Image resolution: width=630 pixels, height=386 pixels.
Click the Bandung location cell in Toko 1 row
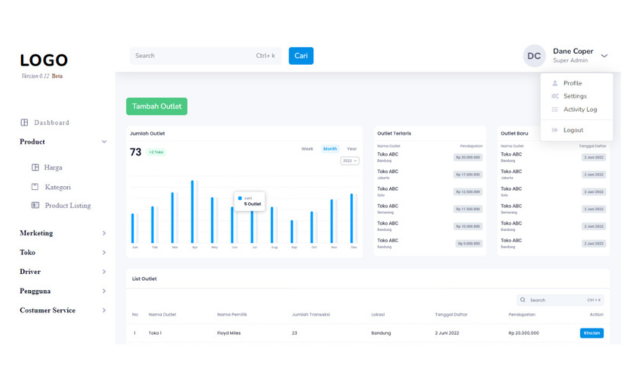click(x=381, y=333)
